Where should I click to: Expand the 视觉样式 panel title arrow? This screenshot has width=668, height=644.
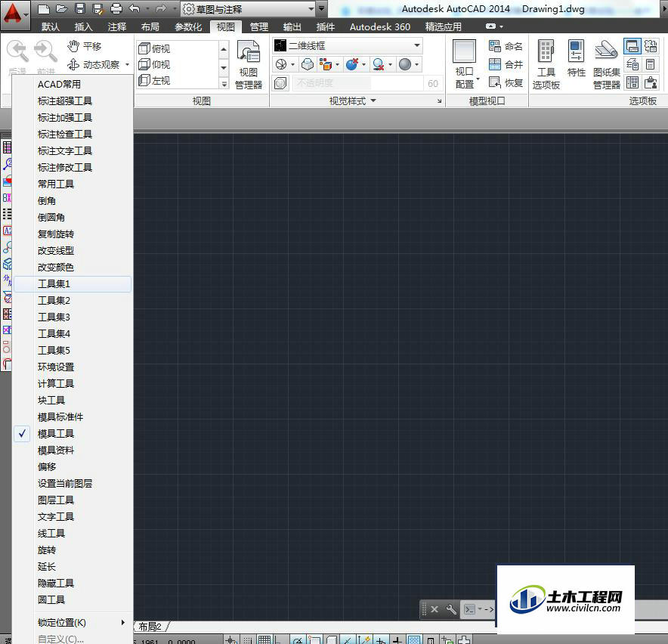click(373, 101)
